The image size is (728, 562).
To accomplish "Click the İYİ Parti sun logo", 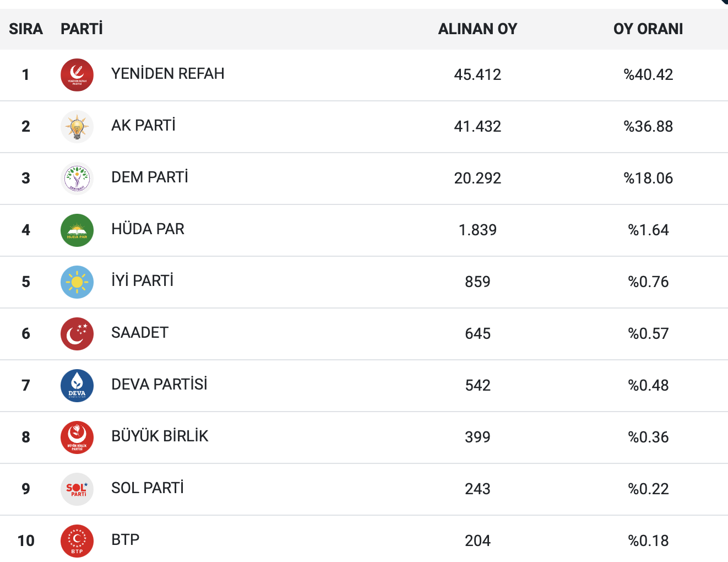I will point(77,282).
